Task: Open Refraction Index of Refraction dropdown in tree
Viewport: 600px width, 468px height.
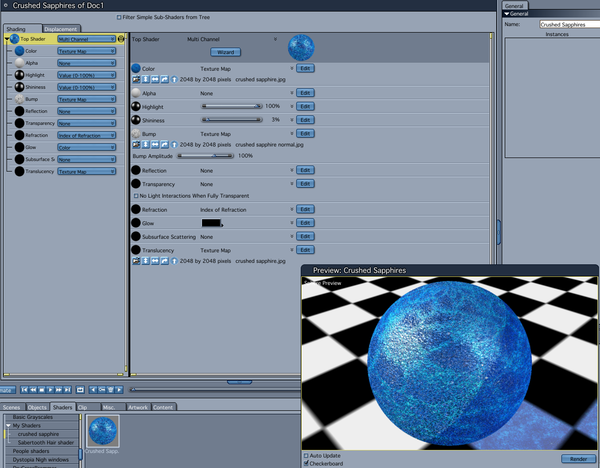Action: click(86, 135)
